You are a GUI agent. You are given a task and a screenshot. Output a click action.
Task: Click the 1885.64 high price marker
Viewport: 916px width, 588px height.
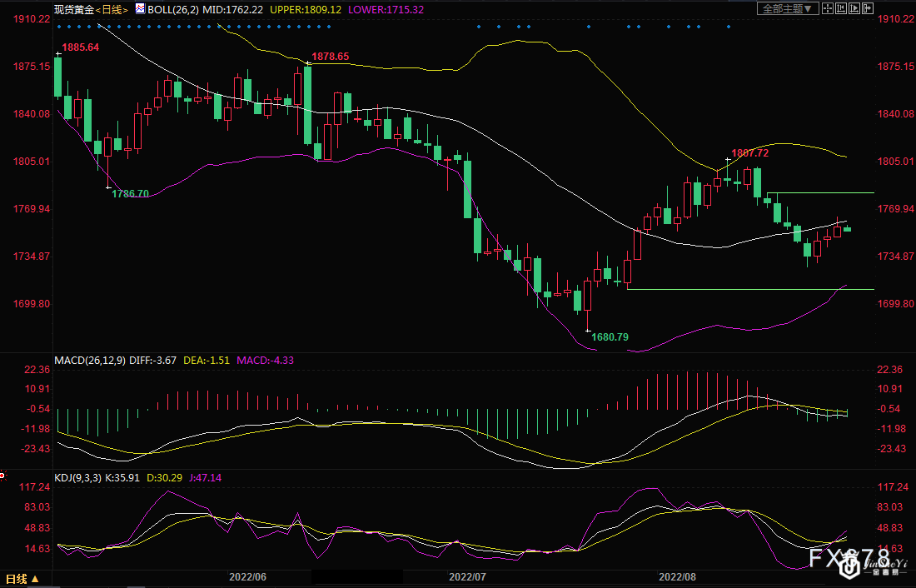point(80,47)
